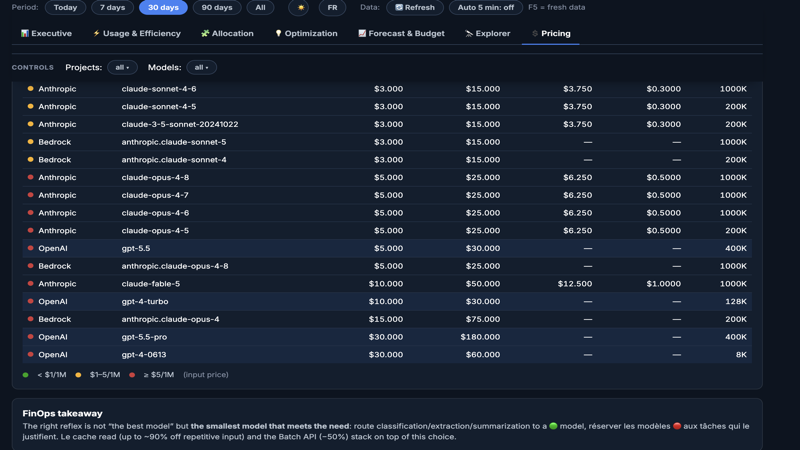Screen dimensions: 800x450
Task: Click the F5 = fresh data hint
Action: click(557, 8)
